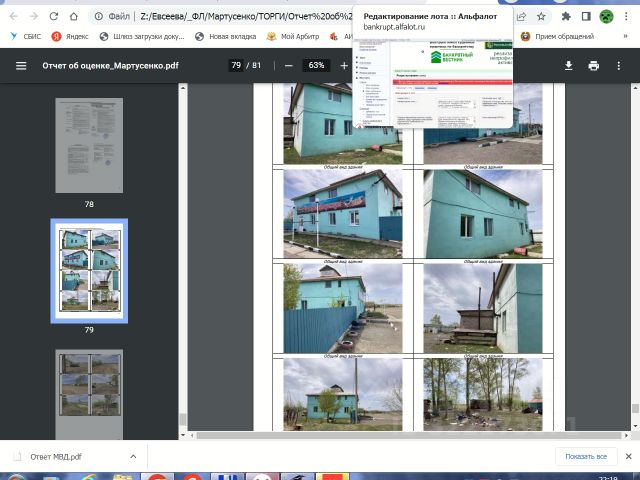Expand options for Ответ МВД.pdf download

pyautogui.click(x=133, y=456)
